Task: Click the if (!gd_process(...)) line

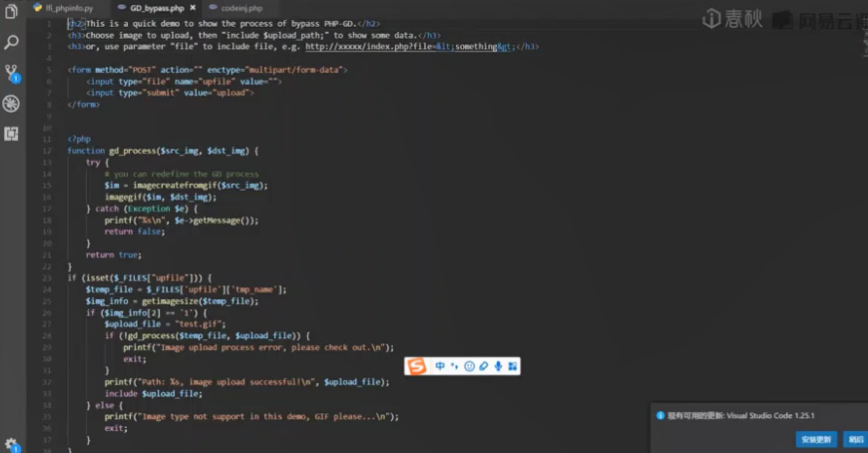Action: pyautogui.click(x=207, y=336)
